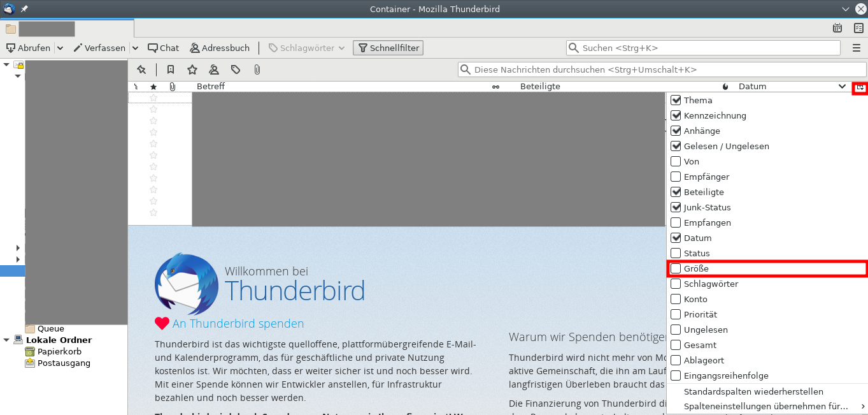Click the Abrufen get messages button

tap(29, 48)
